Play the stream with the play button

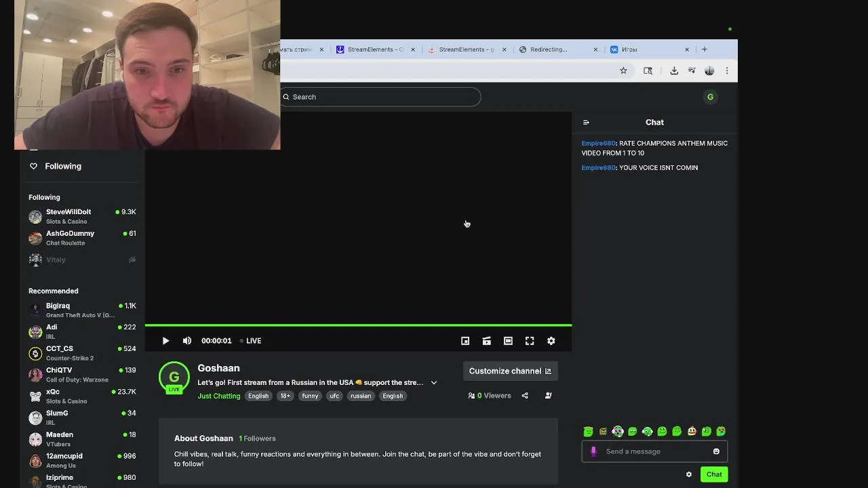click(x=165, y=341)
